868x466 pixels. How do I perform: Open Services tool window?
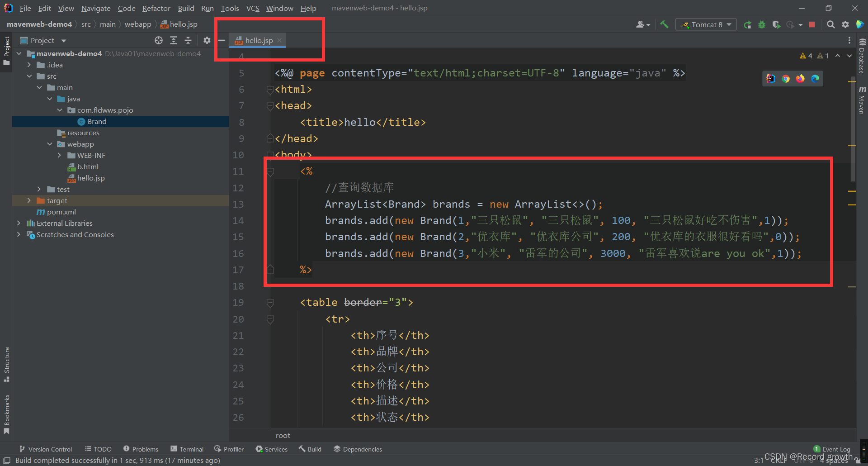271,449
